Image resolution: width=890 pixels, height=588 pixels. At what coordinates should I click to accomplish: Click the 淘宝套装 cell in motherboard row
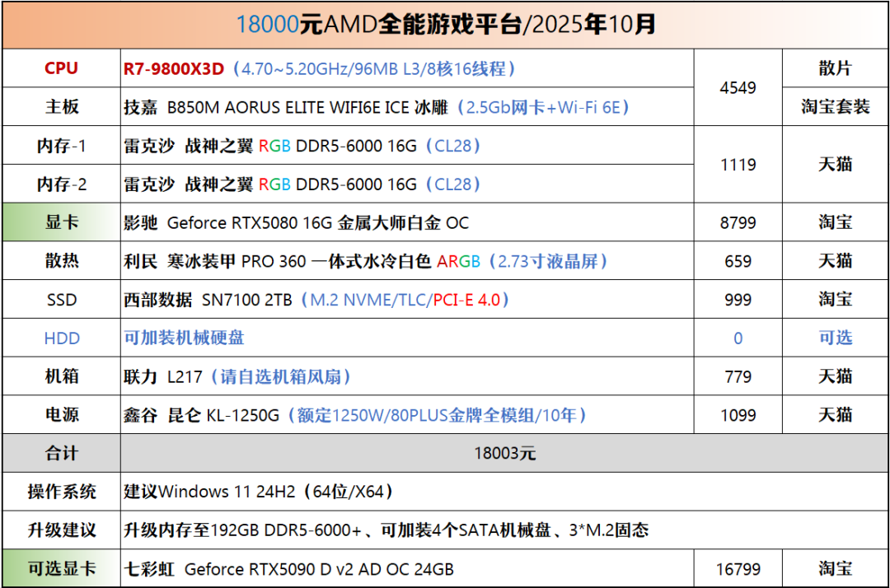pos(835,107)
